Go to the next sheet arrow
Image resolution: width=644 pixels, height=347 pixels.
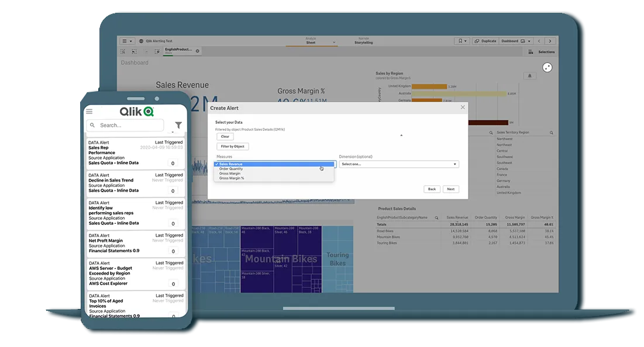pos(550,41)
